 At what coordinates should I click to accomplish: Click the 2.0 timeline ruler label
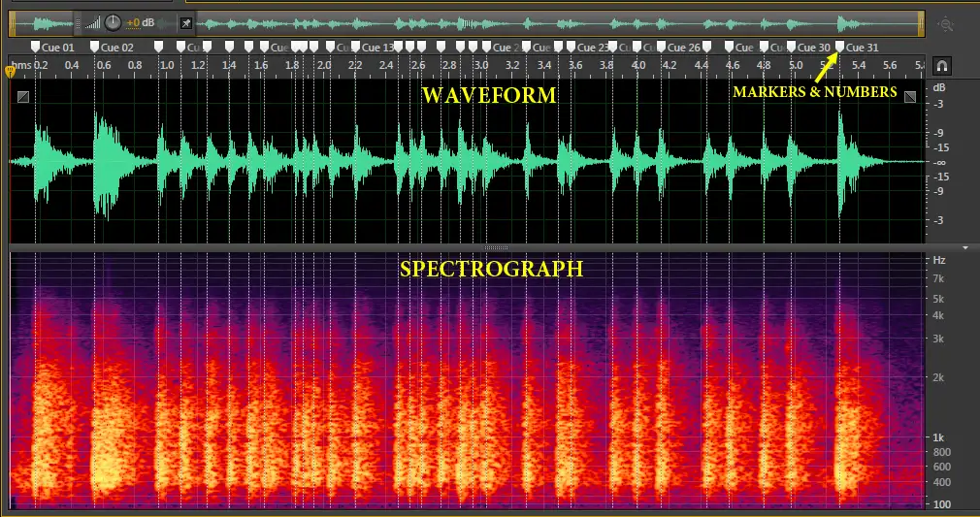point(324,65)
